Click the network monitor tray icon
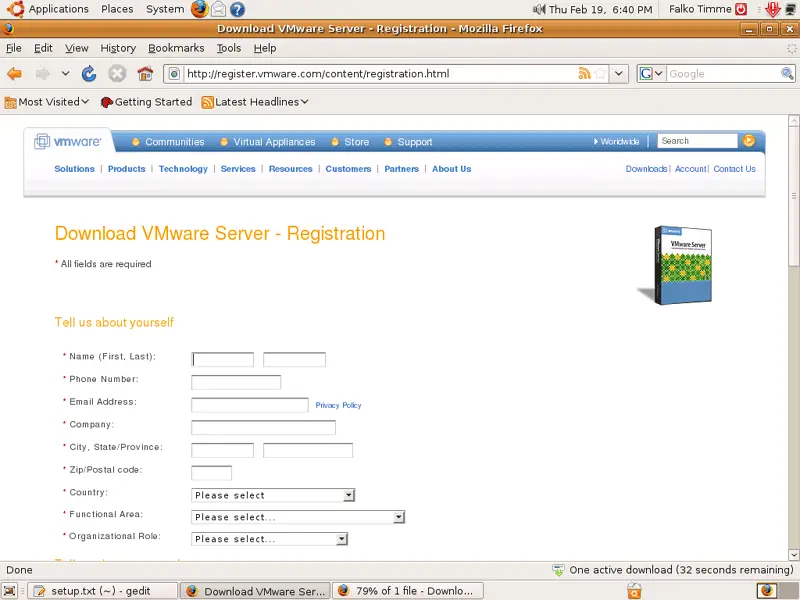The height and width of the screenshot is (600, 800). point(791,9)
